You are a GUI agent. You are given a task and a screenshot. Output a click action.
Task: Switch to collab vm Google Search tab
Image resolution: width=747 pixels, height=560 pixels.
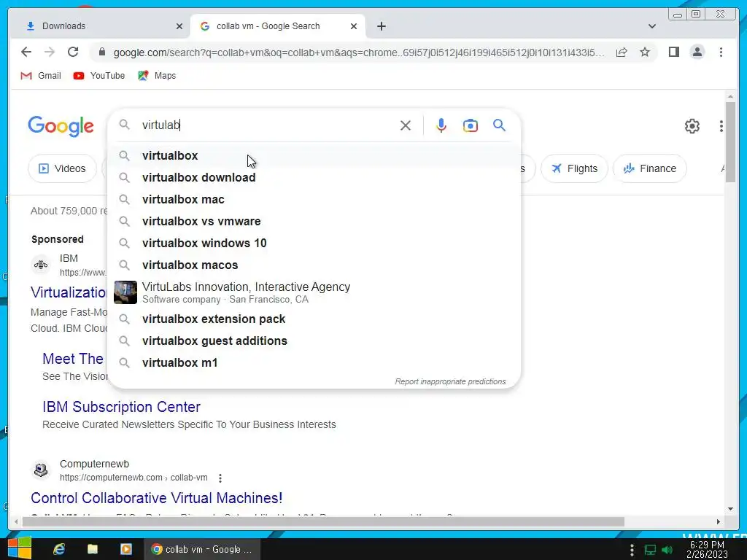pos(278,26)
